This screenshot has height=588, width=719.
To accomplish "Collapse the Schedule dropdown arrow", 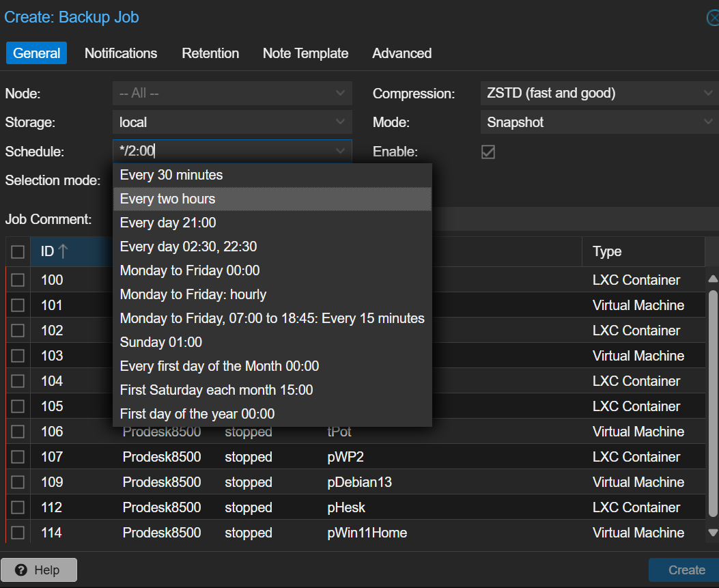I will tap(340, 151).
